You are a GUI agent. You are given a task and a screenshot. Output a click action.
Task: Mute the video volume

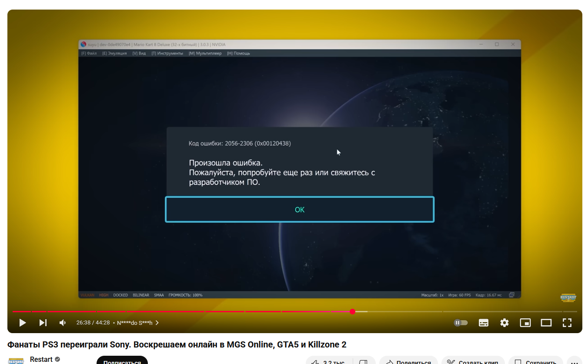click(x=63, y=323)
